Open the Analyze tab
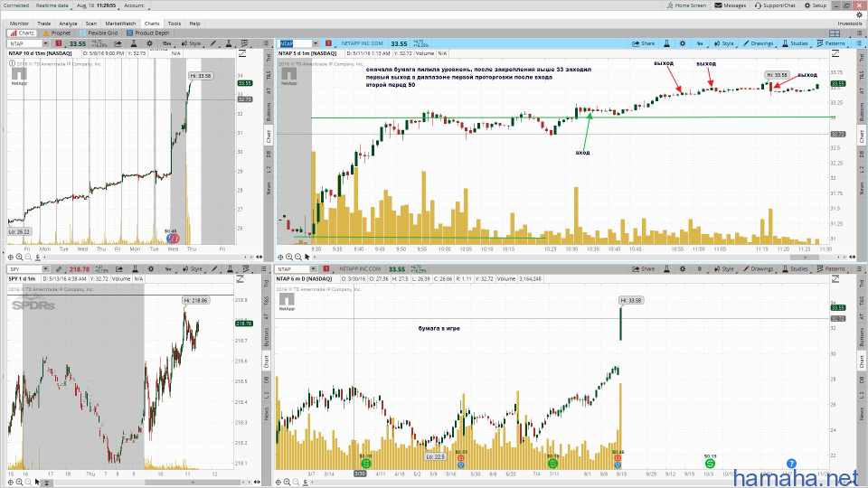Image resolution: width=868 pixels, height=488 pixels. point(68,23)
